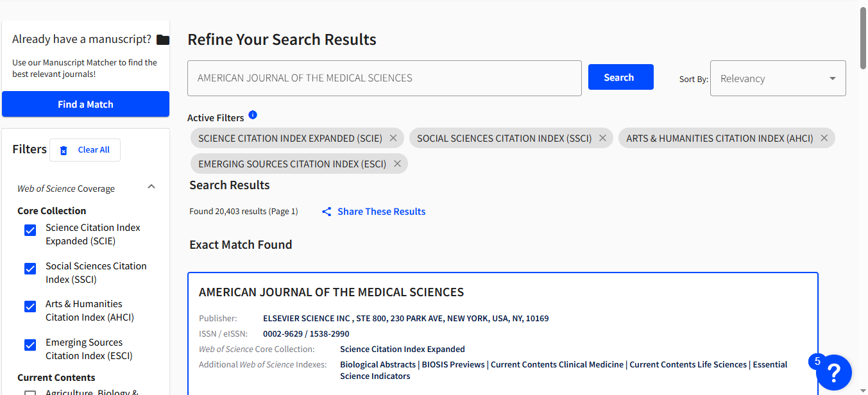Uncheck Science Citation Index Expanded checkbox
Image resolution: width=868 pixels, height=395 pixels.
coord(30,231)
